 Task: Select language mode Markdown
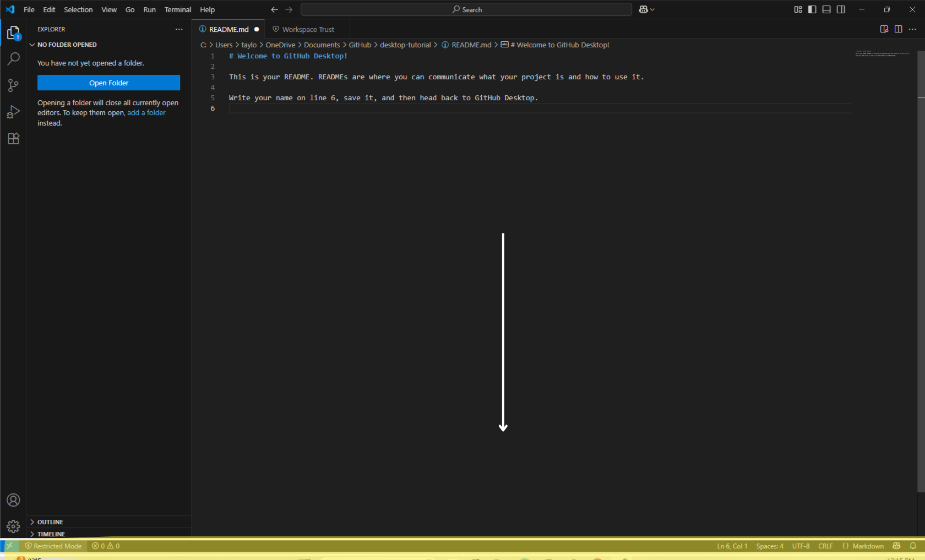click(x=868, y=546)
